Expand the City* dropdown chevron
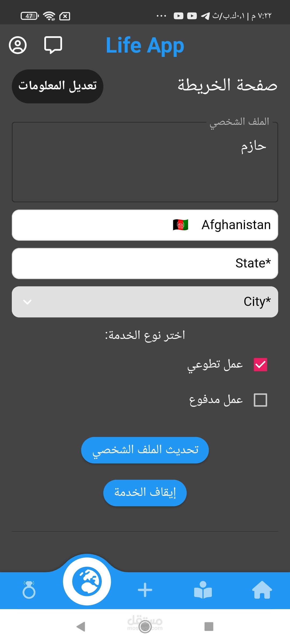The width and height of the screenshot is (290, 644). [27, 302]
